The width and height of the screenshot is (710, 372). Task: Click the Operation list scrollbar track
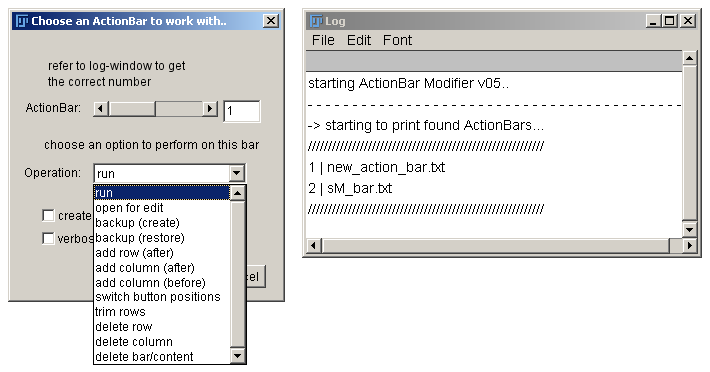pos(238,274)
